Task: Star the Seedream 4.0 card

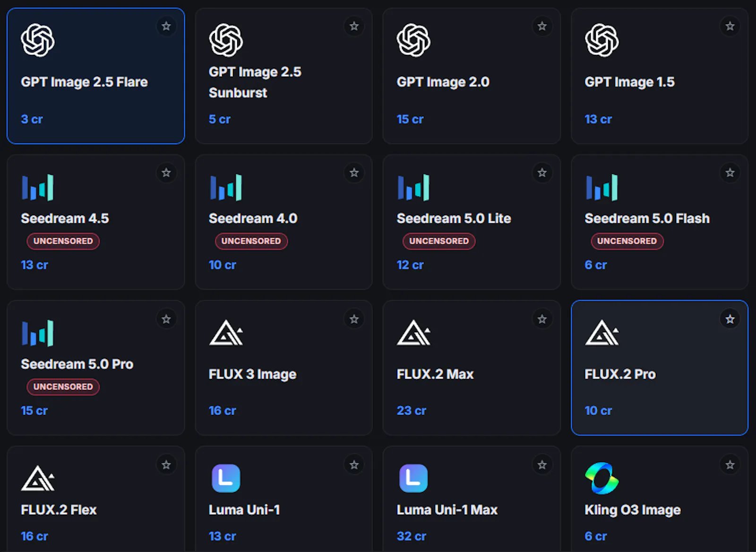Action: 354,173
